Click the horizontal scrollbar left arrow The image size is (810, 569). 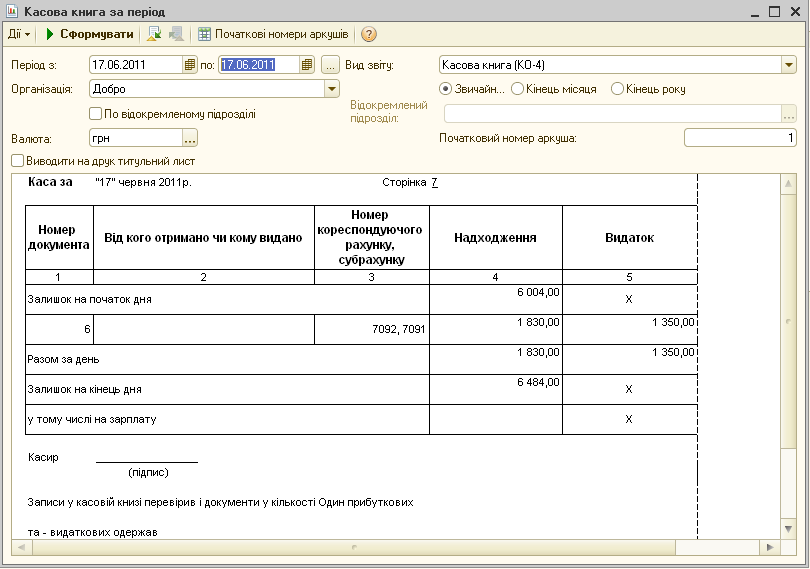[x=21, y=547]
